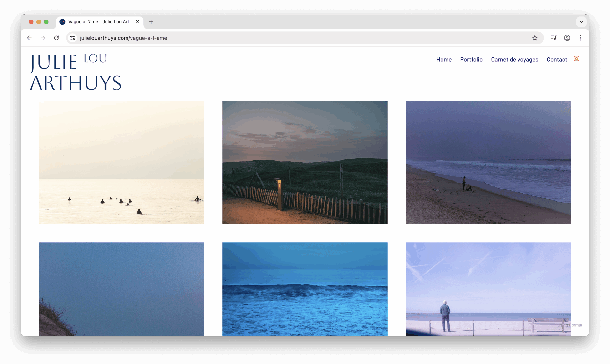Open the surfers in water photo
Viewport: 610px width, 364px height.
click(122, 162)
